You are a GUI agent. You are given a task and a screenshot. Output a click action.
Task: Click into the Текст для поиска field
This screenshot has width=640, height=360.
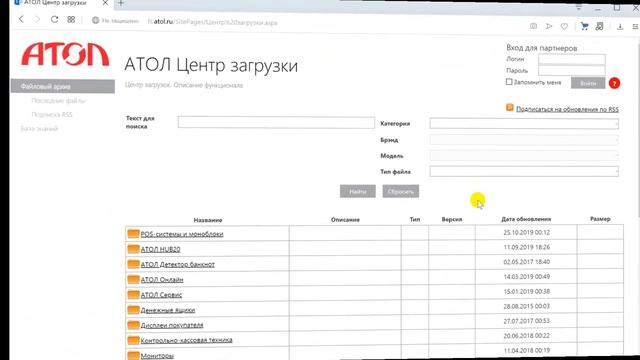point(276,122)
